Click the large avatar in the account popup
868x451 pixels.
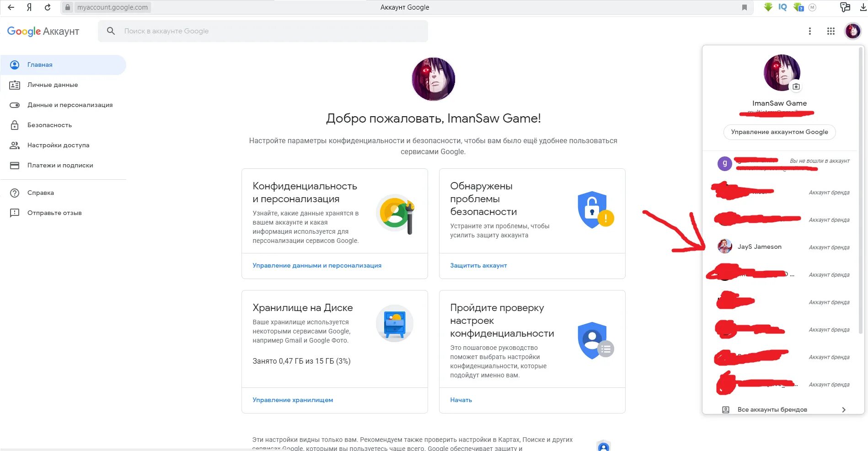pyautogui.click(x=782, y=73)
